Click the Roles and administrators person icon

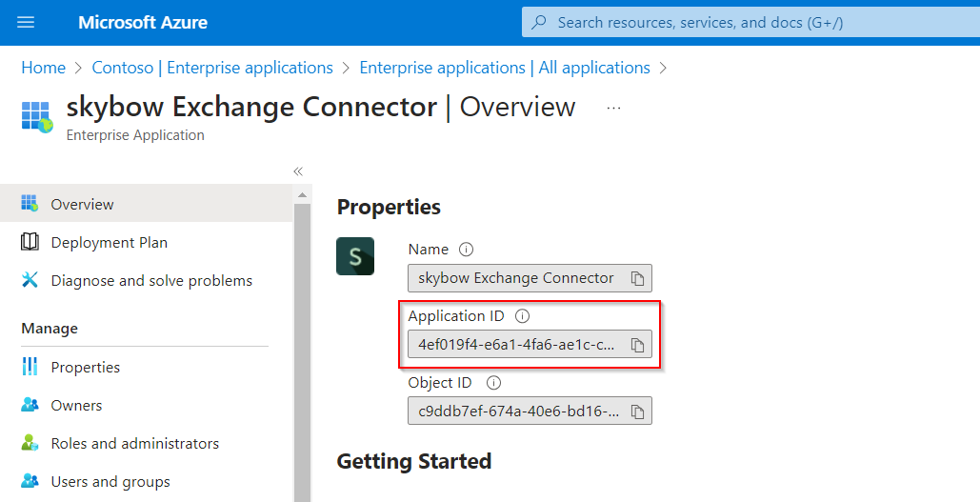[x=30, y=443]
